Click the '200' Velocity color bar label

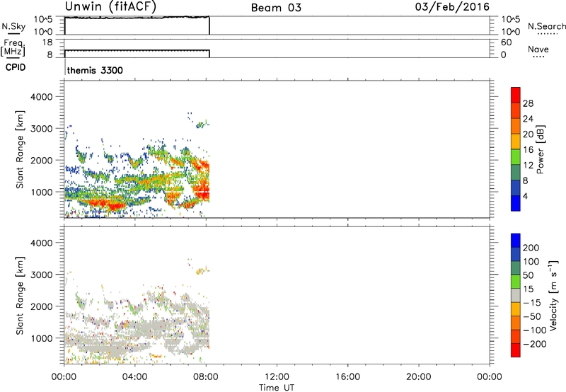[x=531, y=248]
